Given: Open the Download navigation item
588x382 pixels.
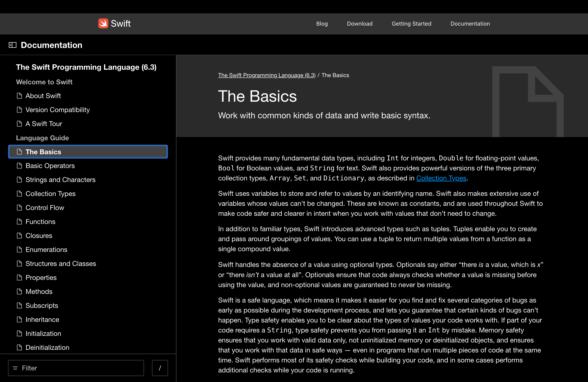Looking at the screenshot, I should pos(359,24).
